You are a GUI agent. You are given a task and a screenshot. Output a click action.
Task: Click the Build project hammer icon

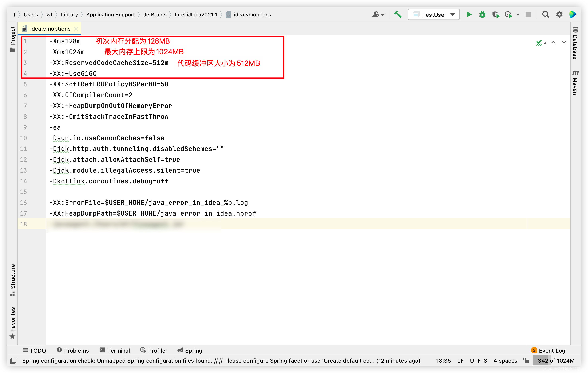[x=398, y=14]
